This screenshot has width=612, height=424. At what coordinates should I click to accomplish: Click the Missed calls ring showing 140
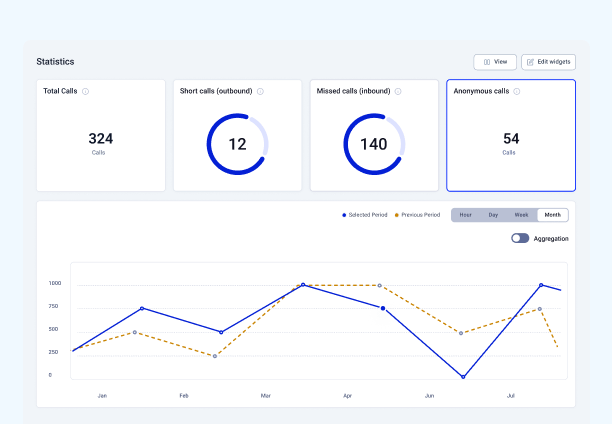[374, 144]
